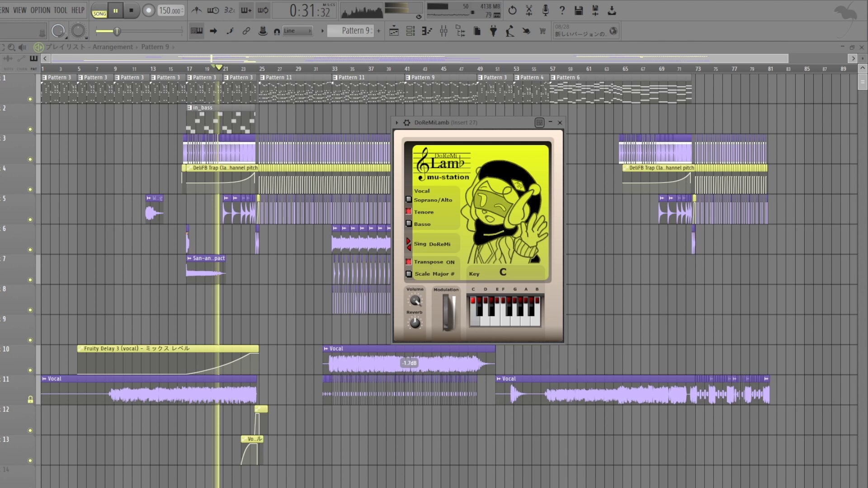868x488 pixels.
Task: Toggle auto-scroll arrow icon
Action: (x=213, y=31)
